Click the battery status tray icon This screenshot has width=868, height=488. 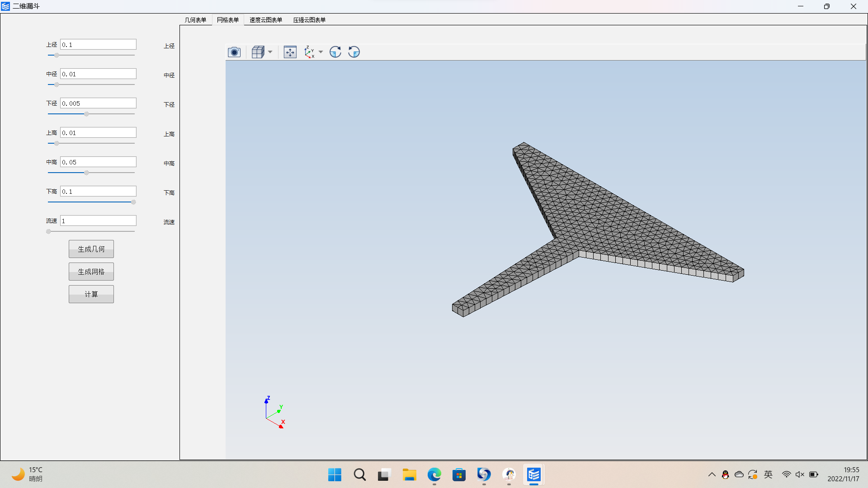814,474
